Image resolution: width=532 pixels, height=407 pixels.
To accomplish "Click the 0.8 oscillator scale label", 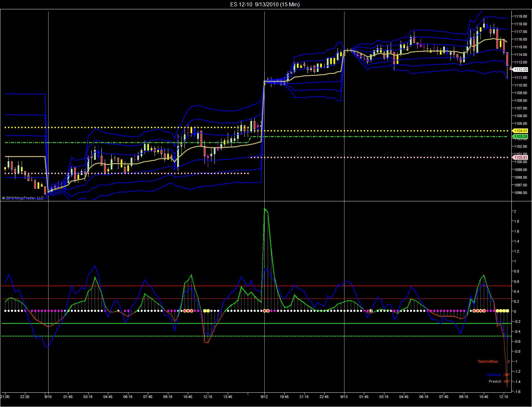I will pyautogui.click(x=517, y=272).
